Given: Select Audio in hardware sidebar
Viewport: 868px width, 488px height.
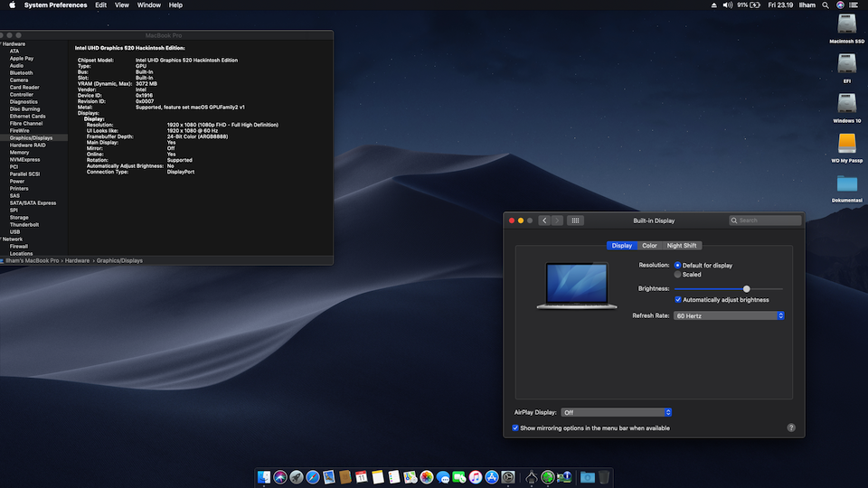Looking at the screenshot, I should point(16,66).
